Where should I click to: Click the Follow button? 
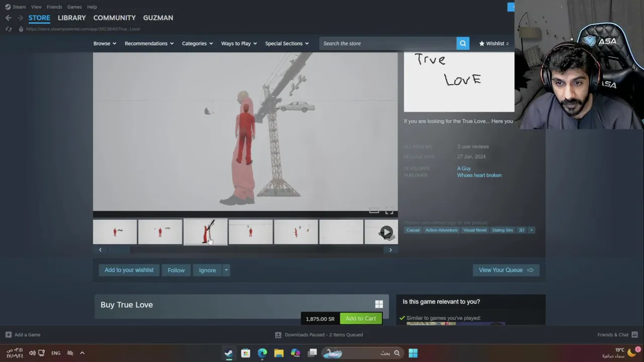(176, 270)
